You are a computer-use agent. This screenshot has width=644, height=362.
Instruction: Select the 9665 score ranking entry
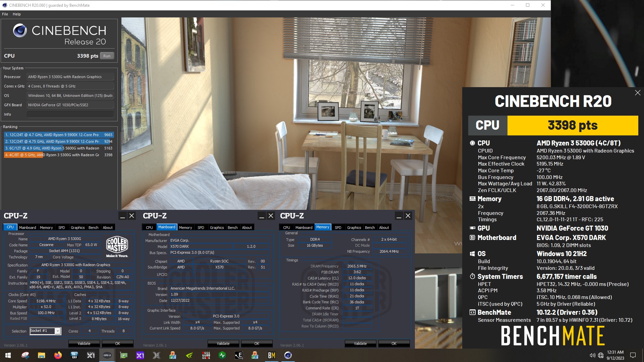(59, 135)
